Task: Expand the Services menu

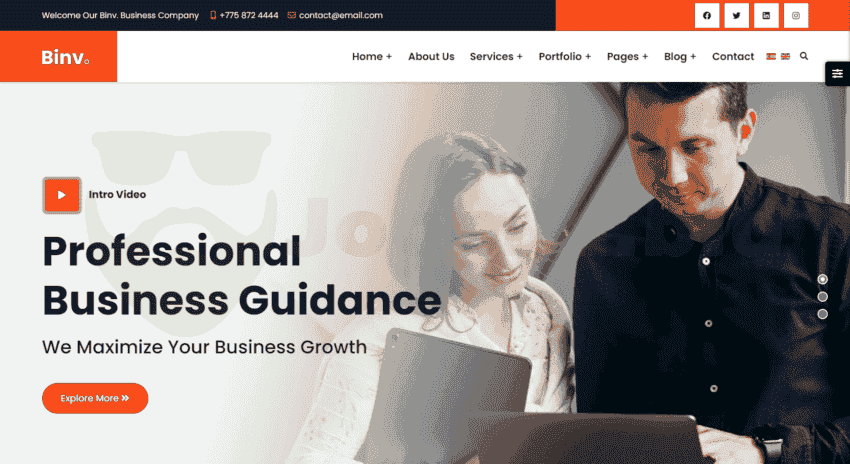Action: (x=496, y=56)
